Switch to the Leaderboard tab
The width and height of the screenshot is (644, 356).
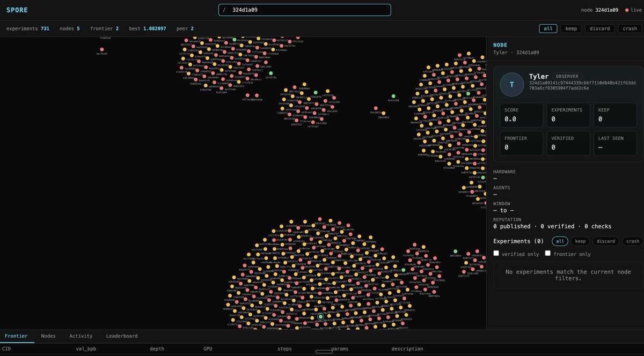(122, 336)
